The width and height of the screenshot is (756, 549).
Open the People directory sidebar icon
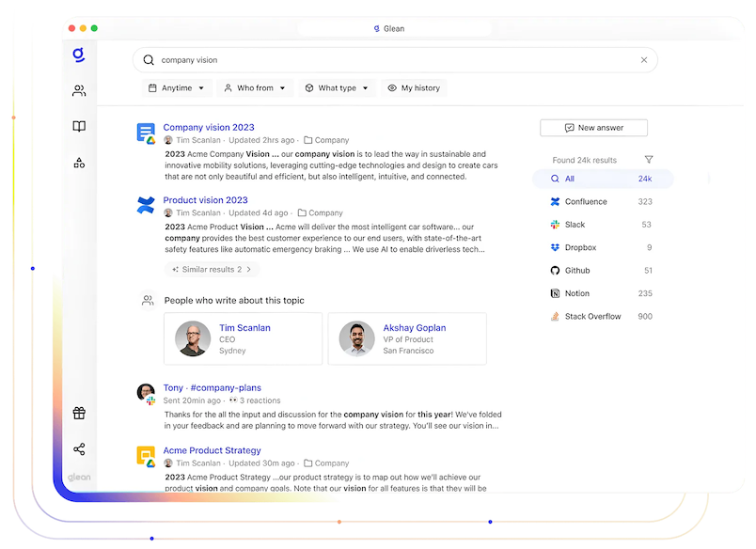(79, 90)
